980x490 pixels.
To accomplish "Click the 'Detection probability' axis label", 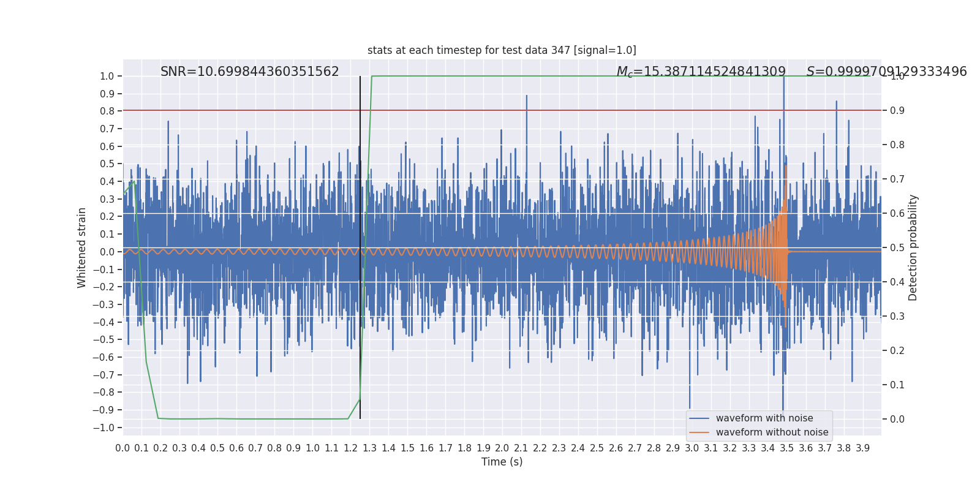I will coord(913,247).
